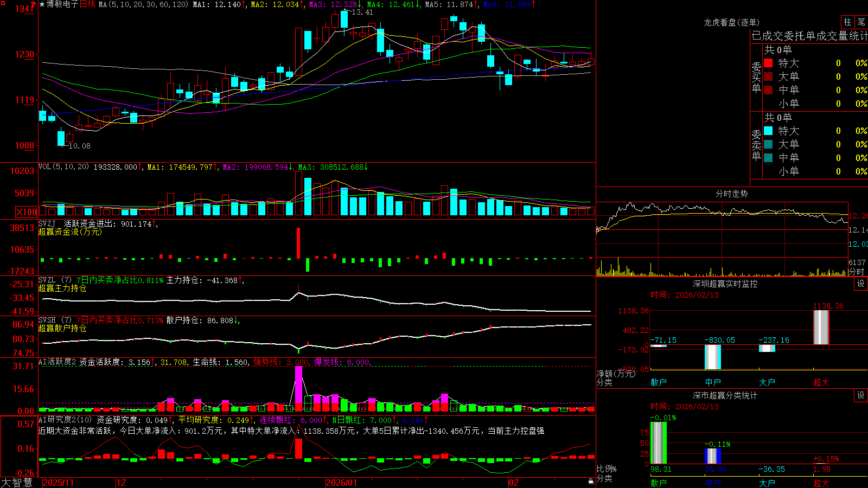
Task: Click the 分时走势 panel header
Action: pos(731,194)
